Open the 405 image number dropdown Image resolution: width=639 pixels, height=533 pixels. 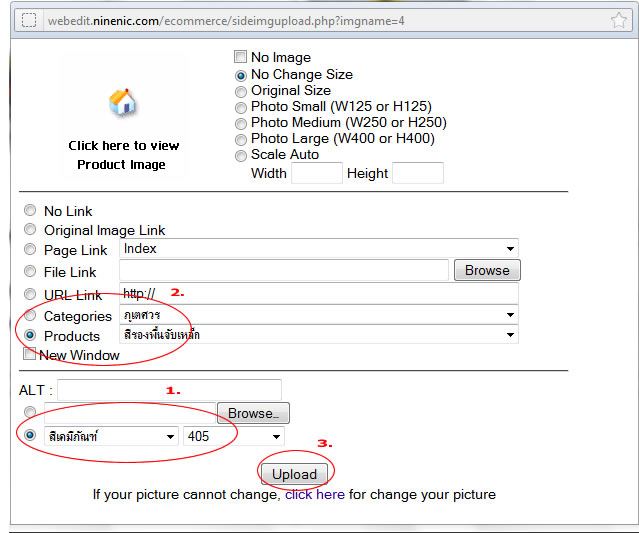233,437
